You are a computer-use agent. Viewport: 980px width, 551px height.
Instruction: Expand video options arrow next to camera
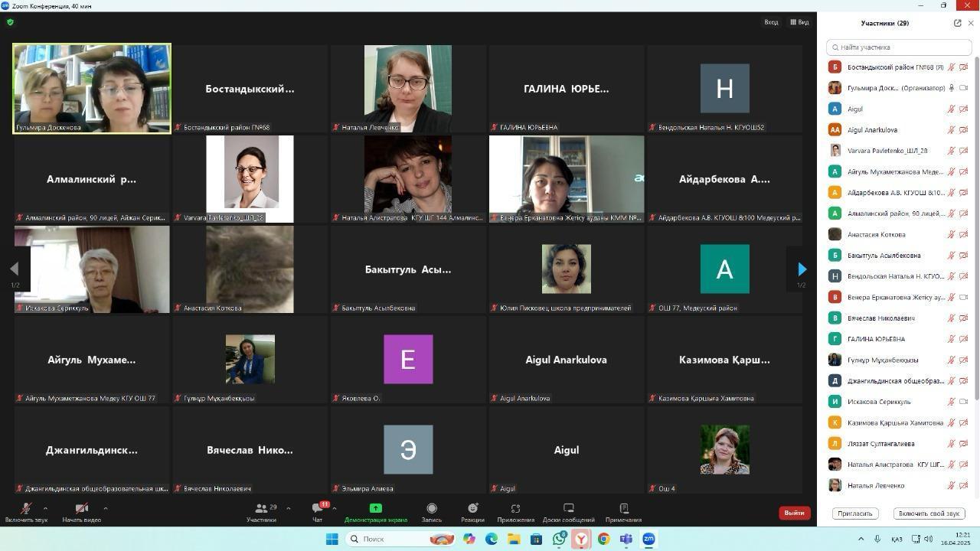point(105,508)
